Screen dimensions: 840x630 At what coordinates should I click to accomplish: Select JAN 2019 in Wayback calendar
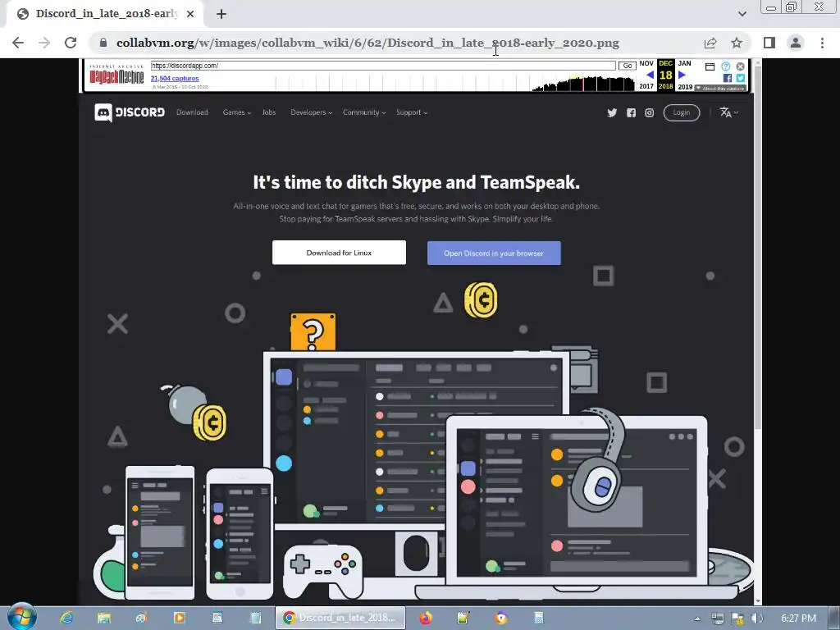coord(685,75)
